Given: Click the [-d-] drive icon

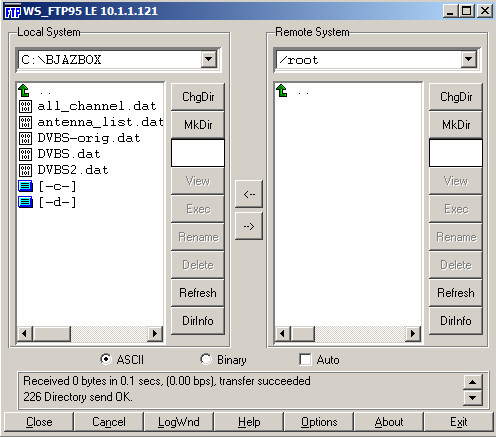Looking at the screenshot, I should tap(25, 202).
